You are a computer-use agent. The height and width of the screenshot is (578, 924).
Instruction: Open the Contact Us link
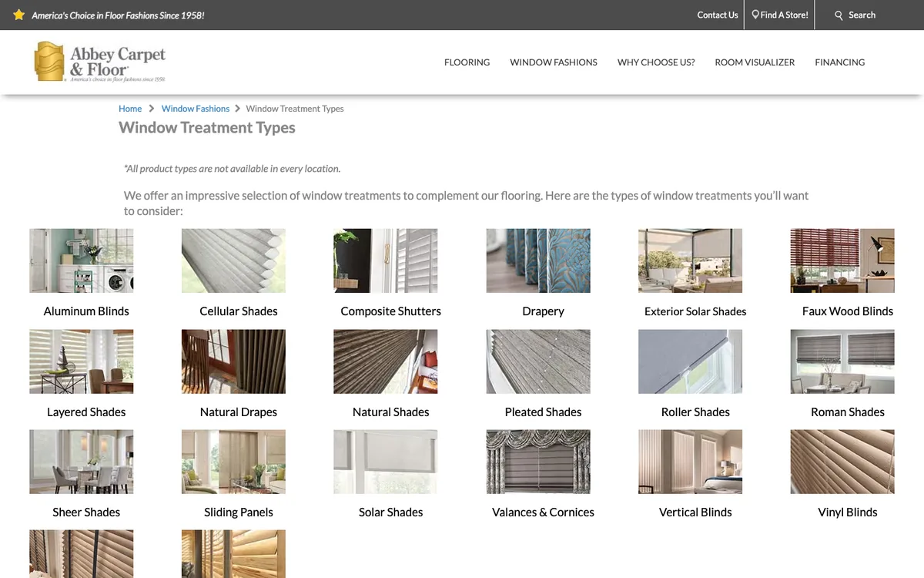(718, 15)
